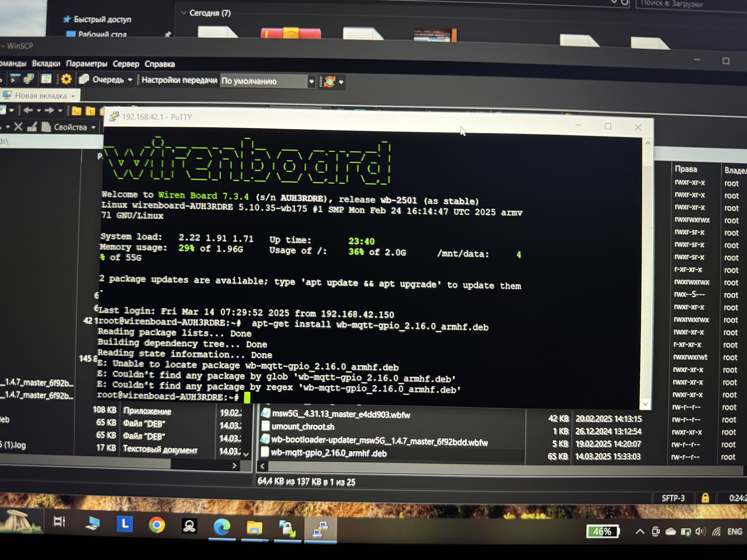Click the Synchronize directories icon in WinSCP toolbar
747x560 pixels.
pyautogui.click(x=46, y=79)
